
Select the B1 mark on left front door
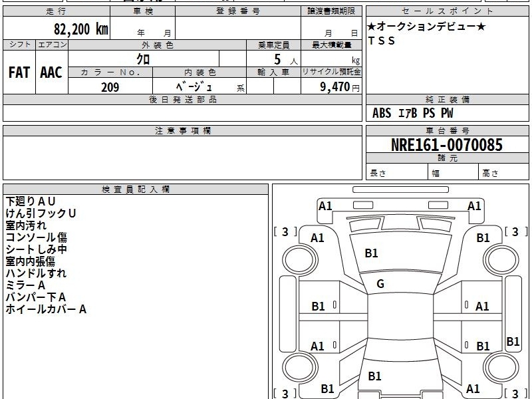click(x=319, y=307)
